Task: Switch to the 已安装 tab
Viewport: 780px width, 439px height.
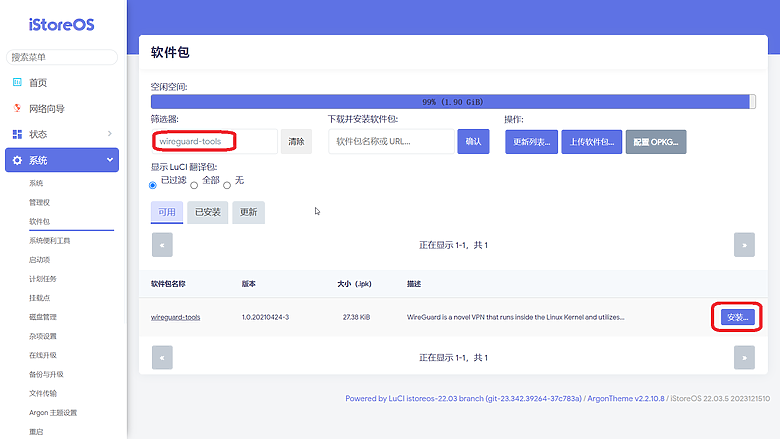Action: 207,212
